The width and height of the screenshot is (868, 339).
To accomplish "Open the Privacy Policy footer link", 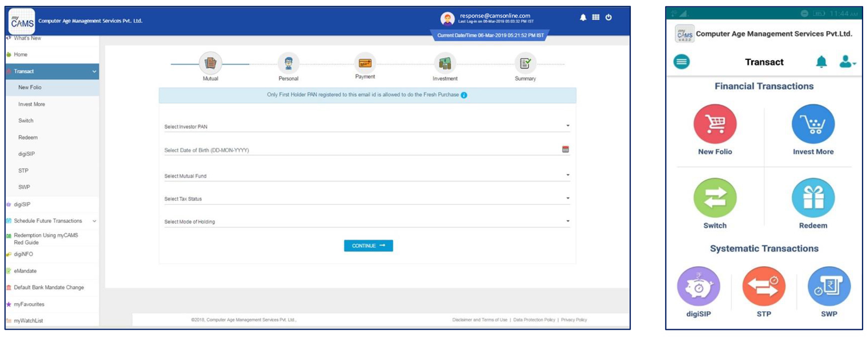I will [x=573, y=320].
